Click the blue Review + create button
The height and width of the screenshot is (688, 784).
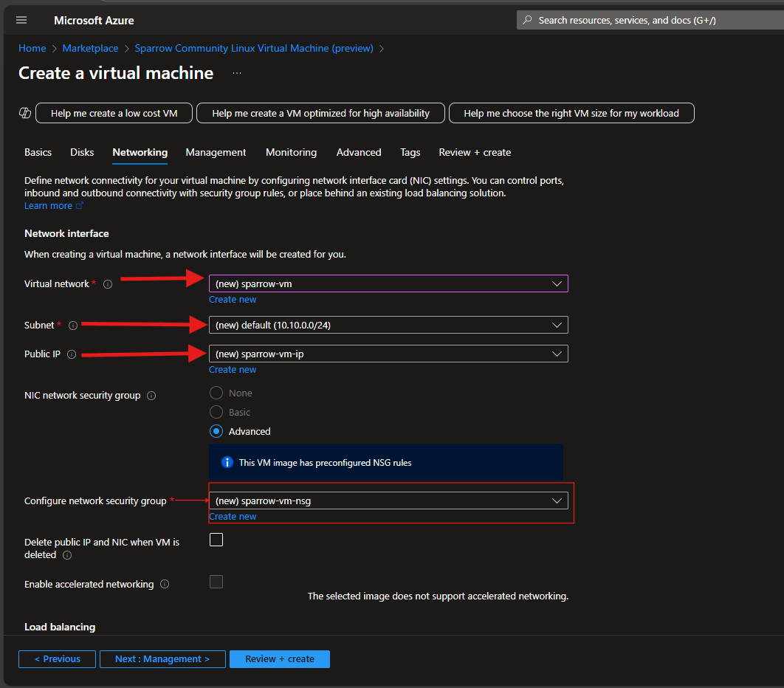coord(280,659)
